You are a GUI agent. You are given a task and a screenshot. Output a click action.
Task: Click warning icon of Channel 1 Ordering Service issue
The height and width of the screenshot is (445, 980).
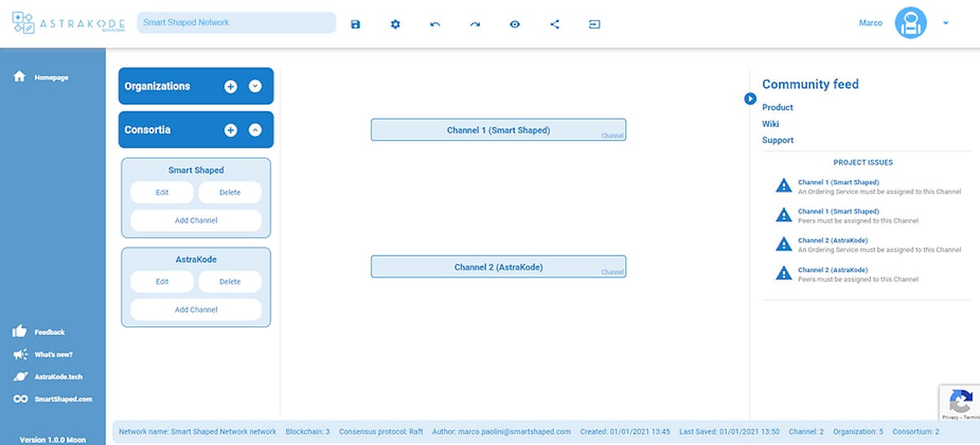[x=783, y=186]
